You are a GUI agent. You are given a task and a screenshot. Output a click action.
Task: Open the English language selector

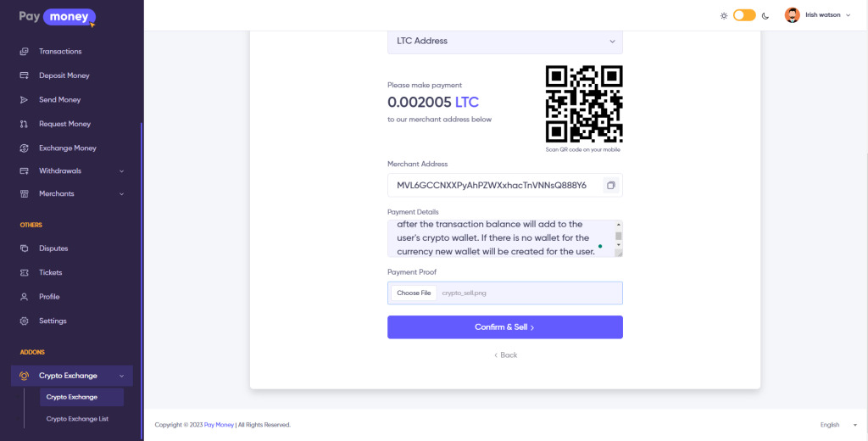point(834,425)
